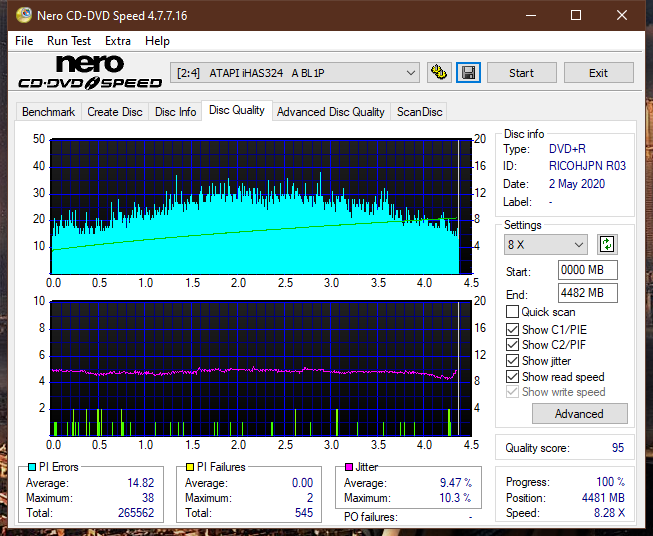The image size is (653, 536).
Task: Toggle Show read speed checkbox
Action: coord(512,376)
